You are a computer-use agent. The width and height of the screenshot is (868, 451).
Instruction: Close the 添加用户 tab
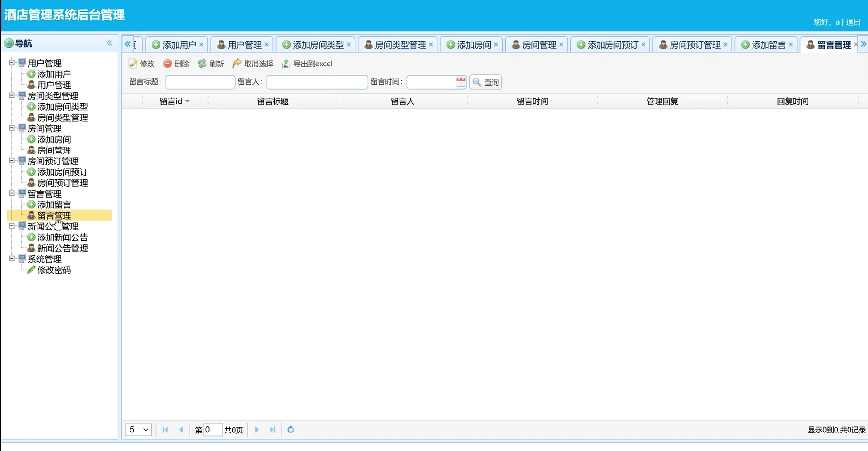point(201,44)
